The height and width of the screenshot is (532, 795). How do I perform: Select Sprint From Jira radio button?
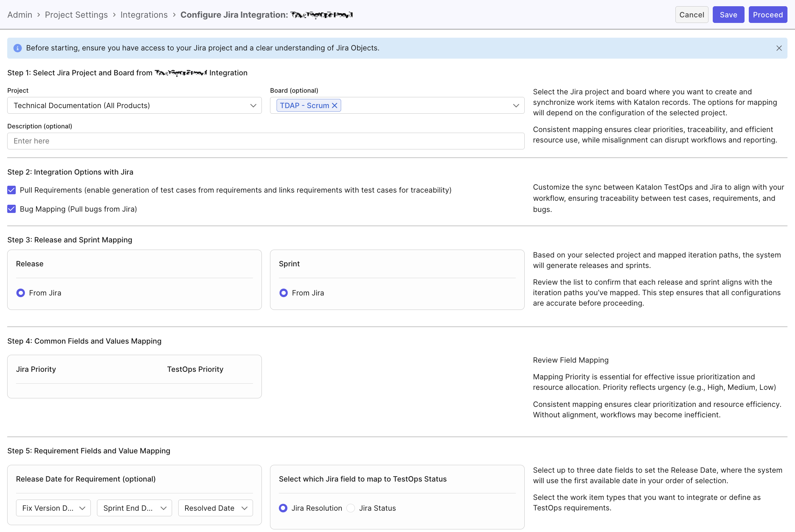tap(283, 293)
